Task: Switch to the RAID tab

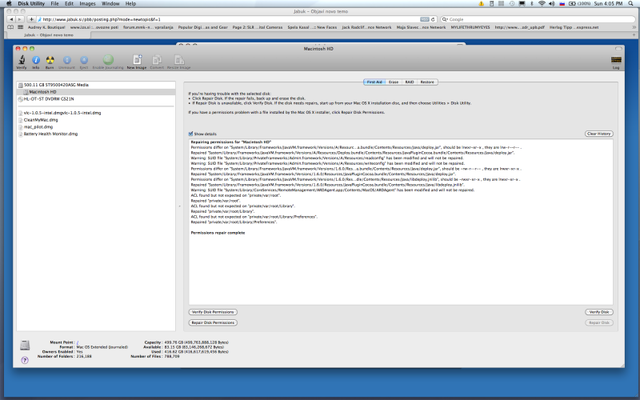Action: pyautogui.click(x=409, y=82)
